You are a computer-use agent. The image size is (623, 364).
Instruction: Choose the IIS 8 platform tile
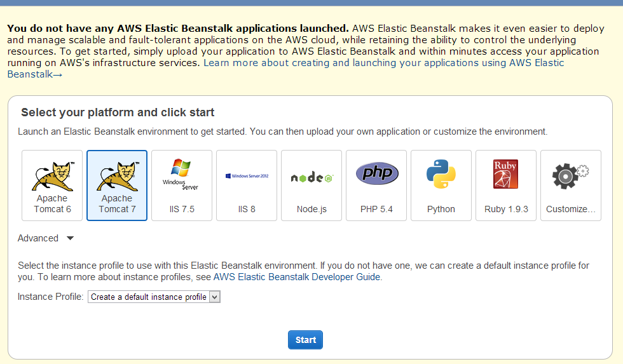point(247,185)
